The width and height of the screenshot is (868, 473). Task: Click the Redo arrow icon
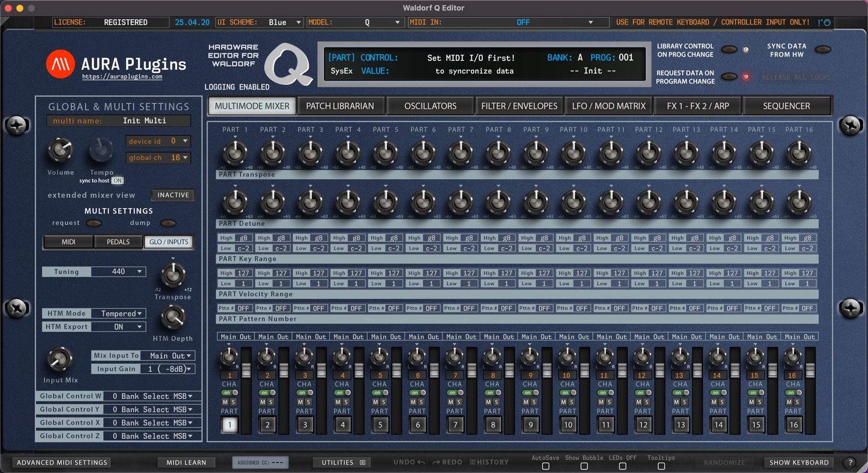pyautogui.click(x=436, y=462)
